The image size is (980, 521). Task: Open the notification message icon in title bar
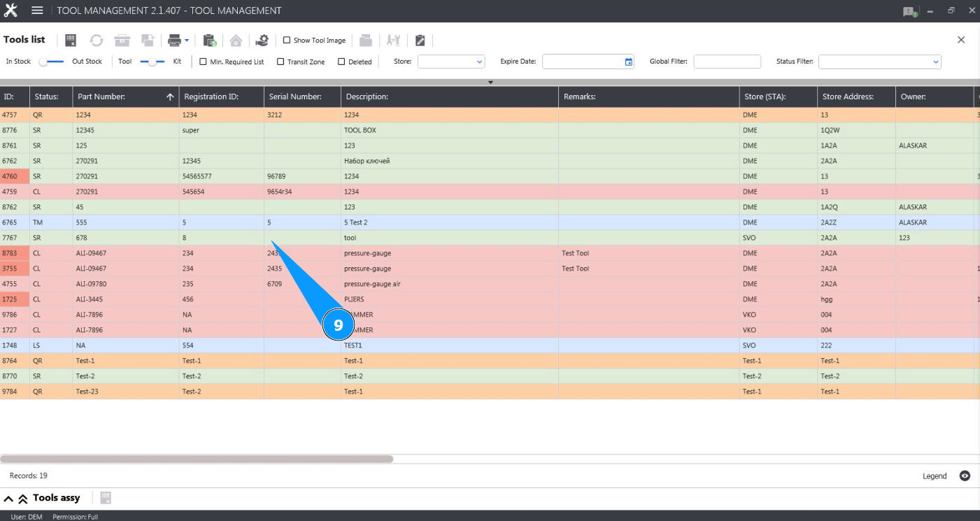(909, 11)
